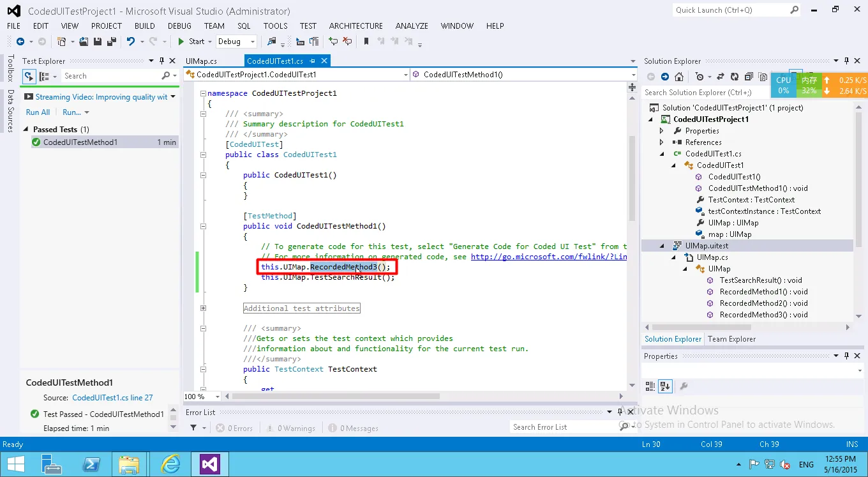Click the Home icon in Solution Explorer
The image size is (868, 477).
pos(679,77)
